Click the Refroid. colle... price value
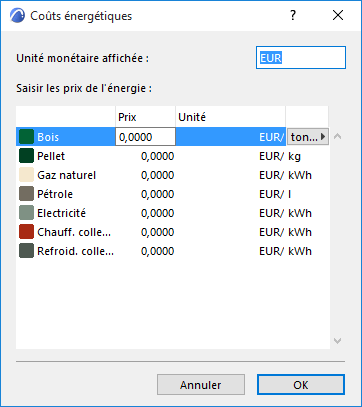Image resolution: width=362 pixels, height=407 pixels. click(157, 251)
